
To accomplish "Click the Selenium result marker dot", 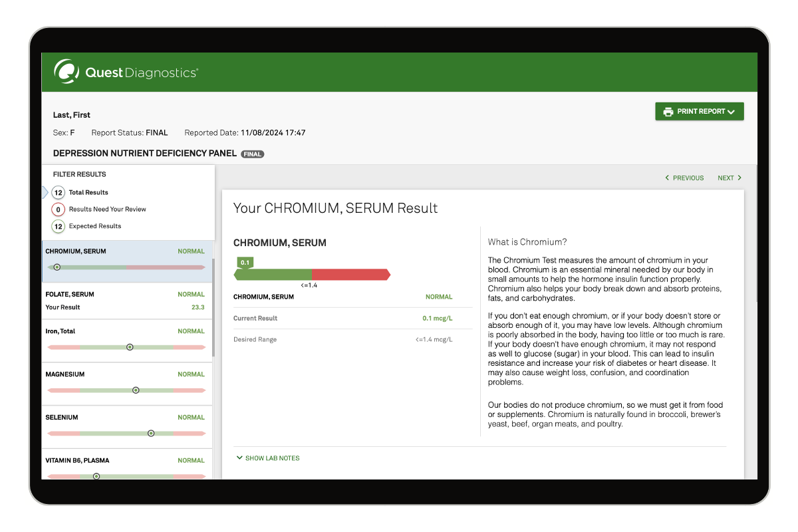I will click(151, 434).
